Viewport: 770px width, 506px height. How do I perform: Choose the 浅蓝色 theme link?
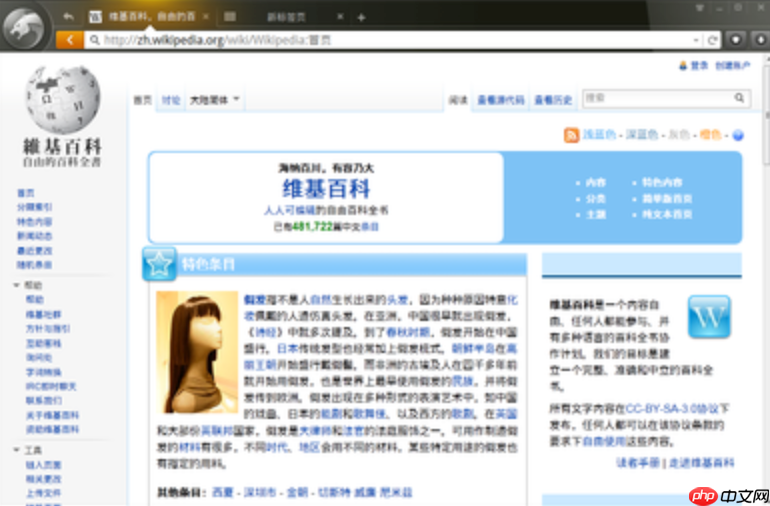click(x=599, y=135)
